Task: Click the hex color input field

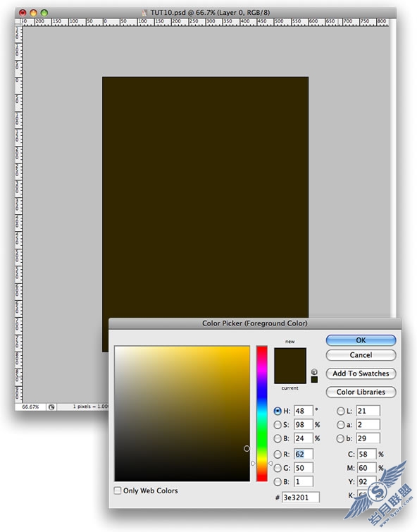Action: (300, 497)
